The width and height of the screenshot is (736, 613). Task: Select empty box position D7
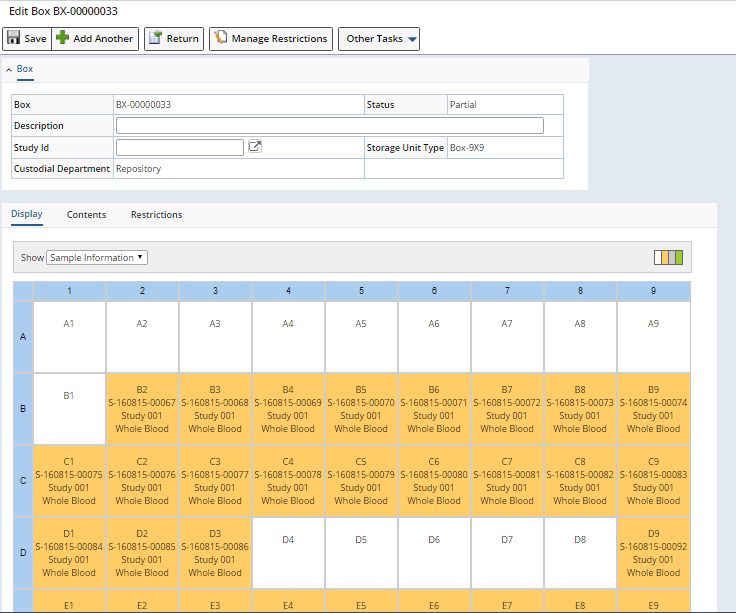(x=507, y=553)
